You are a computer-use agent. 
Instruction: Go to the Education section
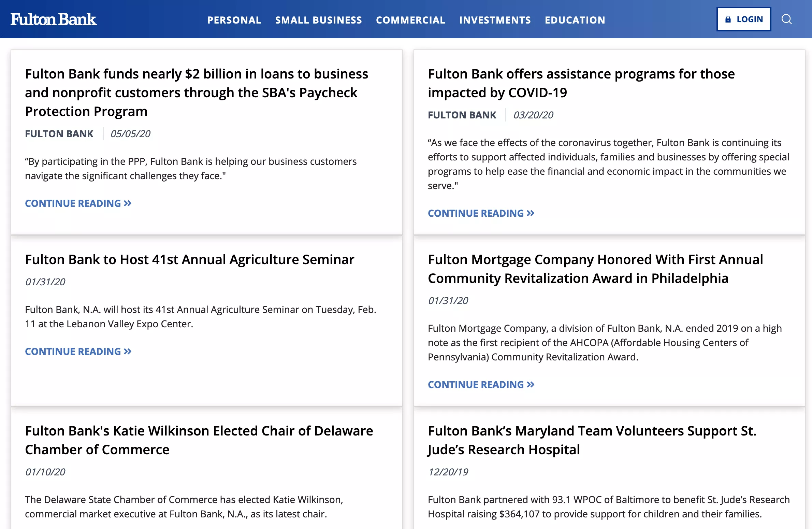[575, 20]
